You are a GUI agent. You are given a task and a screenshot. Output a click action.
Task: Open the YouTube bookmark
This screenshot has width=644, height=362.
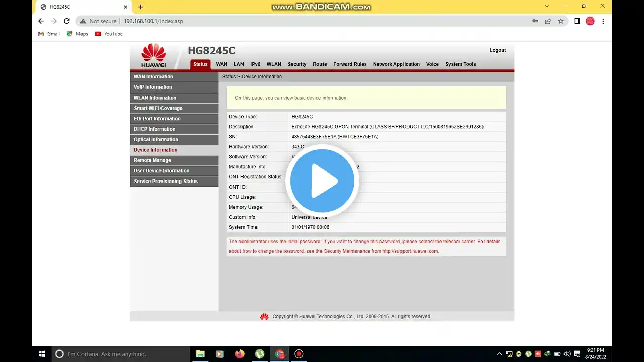(x=109, y=34)
